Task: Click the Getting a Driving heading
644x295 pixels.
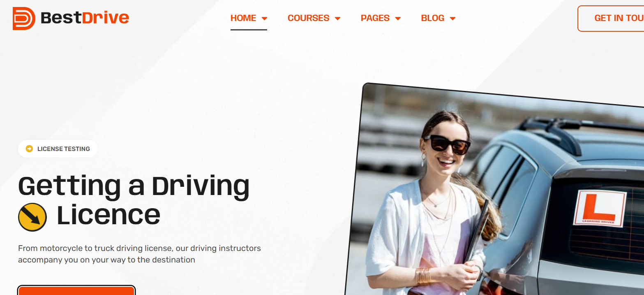Action: 134,186
